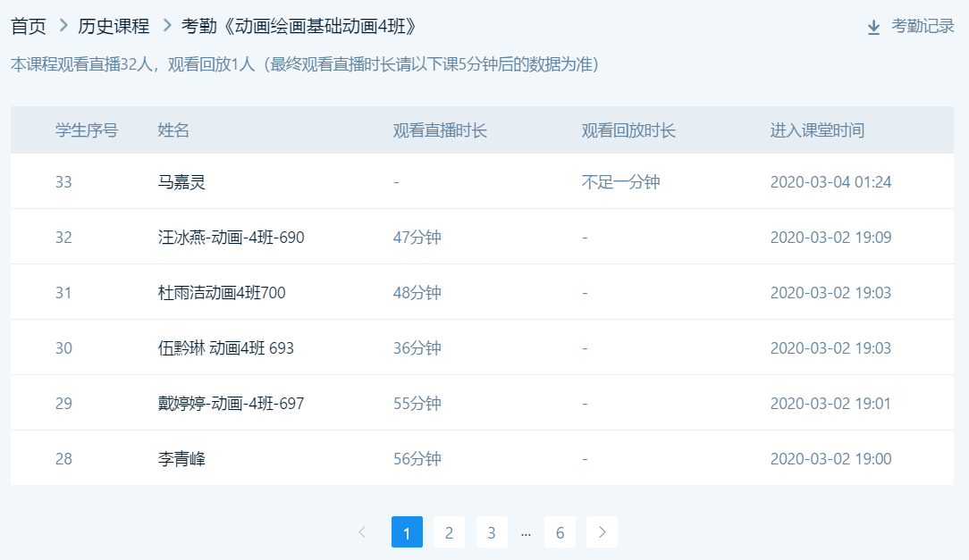Click the 观看回放时长 column header

click(x=628, y=130)
